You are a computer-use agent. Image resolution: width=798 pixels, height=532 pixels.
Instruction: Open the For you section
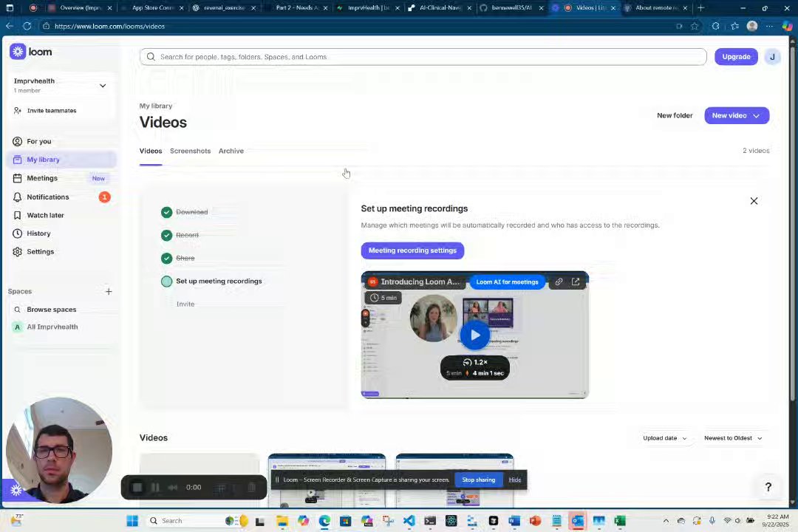(x=38, y=142)
